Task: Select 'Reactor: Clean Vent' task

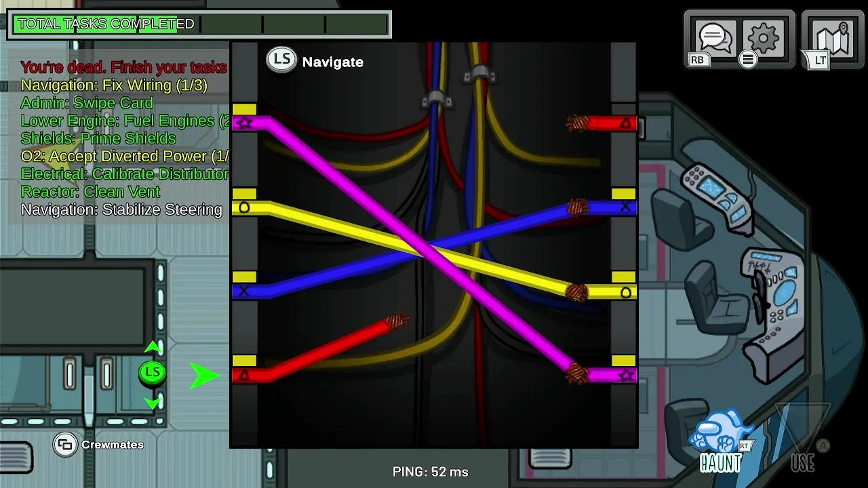Action: click(x=90, y=191)
